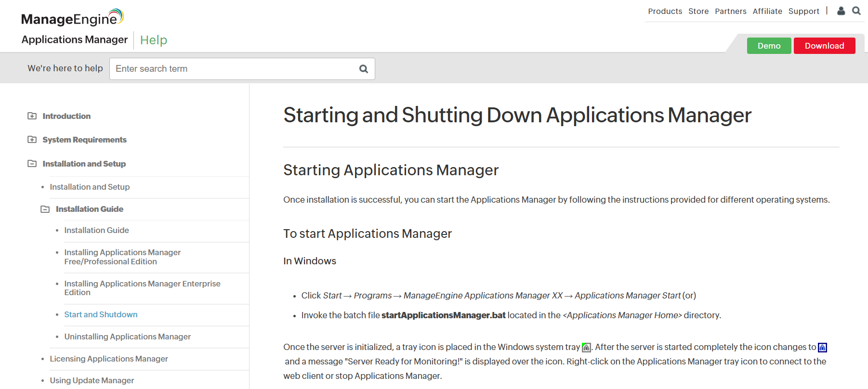Image resolution: width=868 pixels, height=389 pixels.
Task: Click the 'startApplicationsManager.bat' bold text
Action: pyautogui.click(x=444, y=315)
